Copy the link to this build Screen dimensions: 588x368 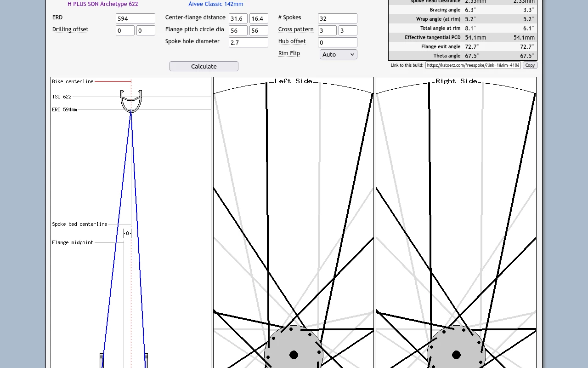pyautogui.click(x=530, y=65)
